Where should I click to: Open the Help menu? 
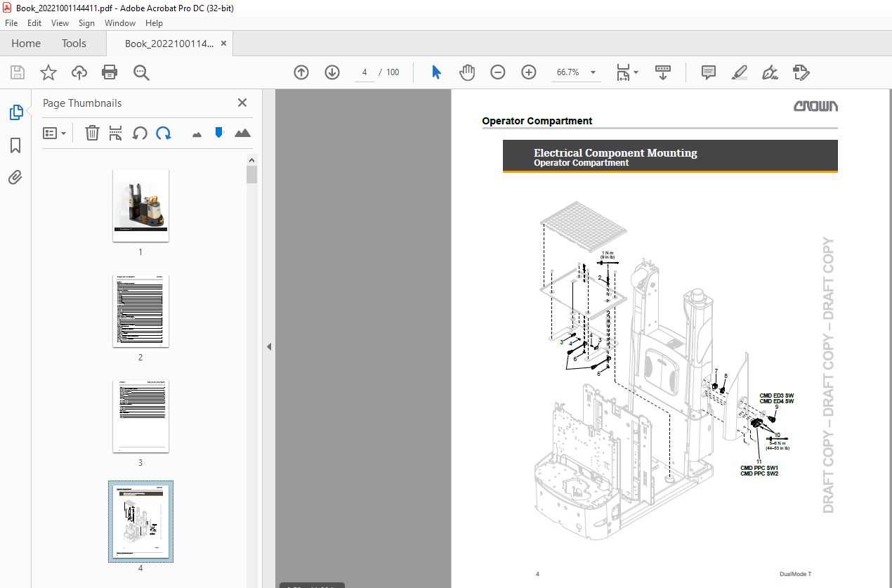(154, 23)
